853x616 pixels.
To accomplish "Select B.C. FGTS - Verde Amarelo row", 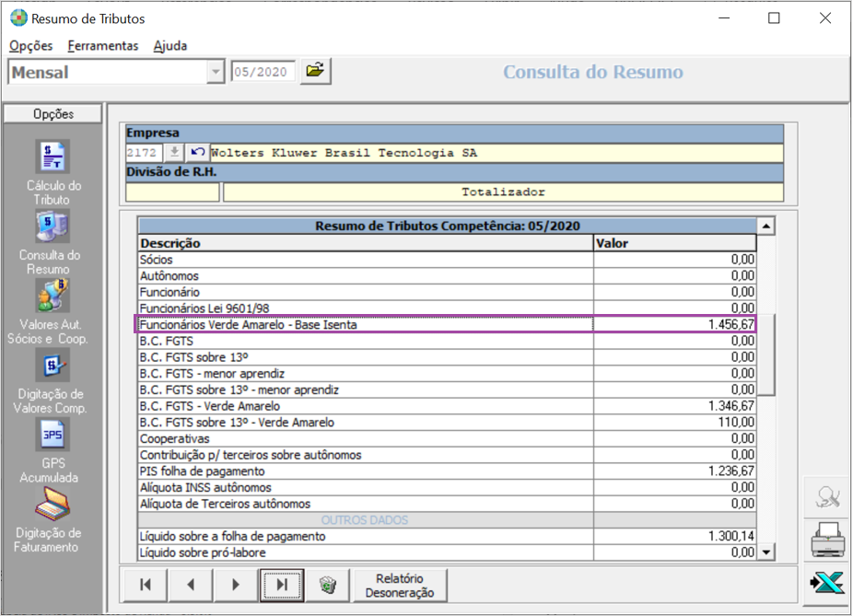I will pos(447,406).
